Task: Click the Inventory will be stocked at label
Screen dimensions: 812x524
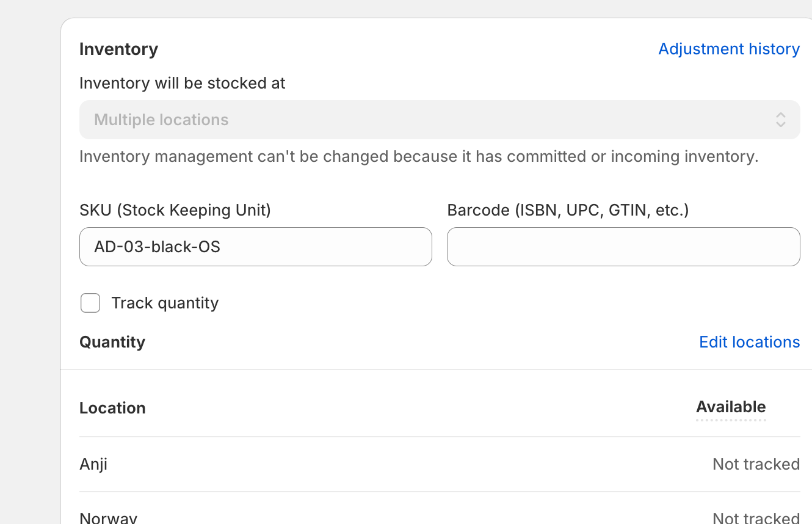Action: 183,83
